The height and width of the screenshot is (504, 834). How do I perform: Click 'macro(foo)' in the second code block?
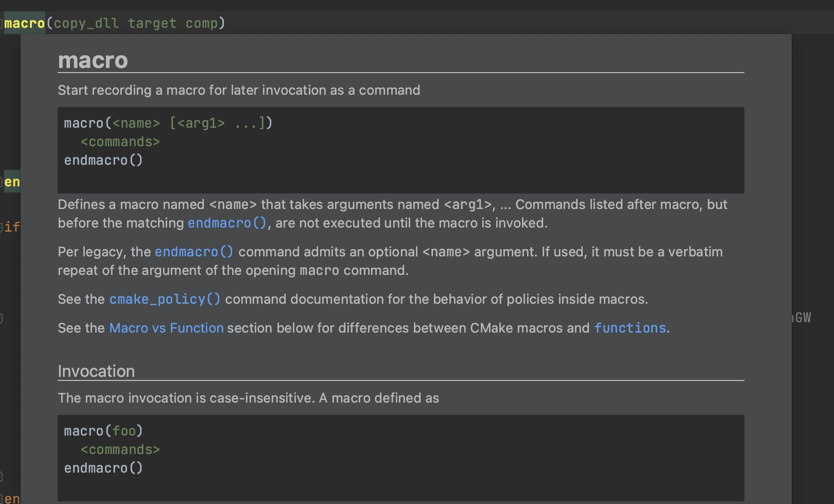click(103, 431)
